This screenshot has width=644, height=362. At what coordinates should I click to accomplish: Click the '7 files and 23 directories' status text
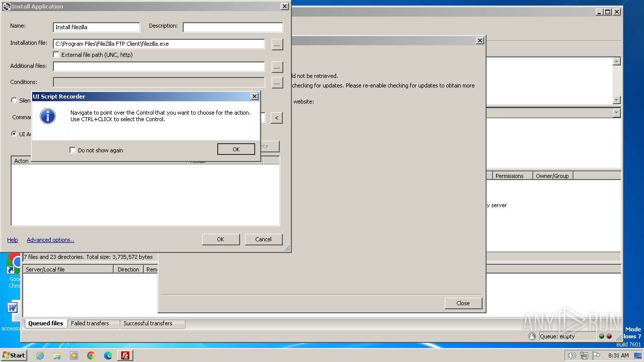88,257
